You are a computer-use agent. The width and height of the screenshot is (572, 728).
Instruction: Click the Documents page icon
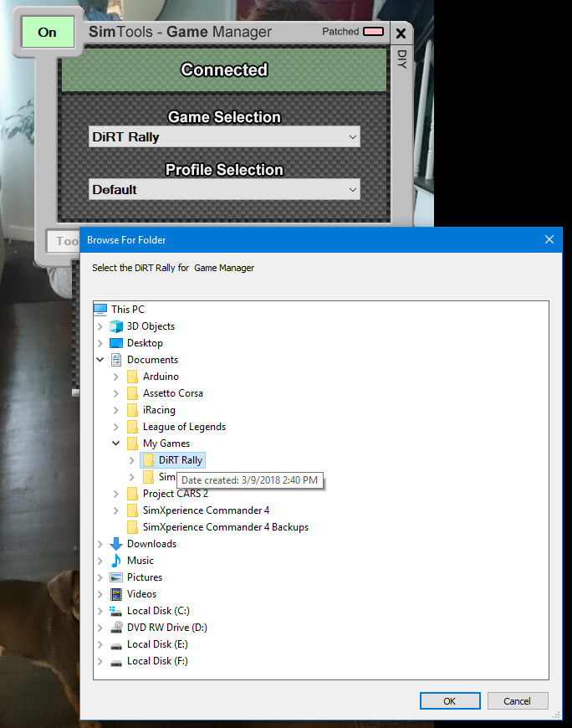116,360
